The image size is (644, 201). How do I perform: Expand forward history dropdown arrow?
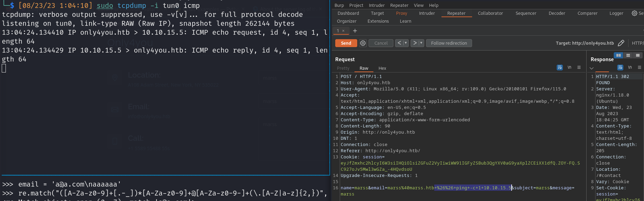tap(421, 43)
